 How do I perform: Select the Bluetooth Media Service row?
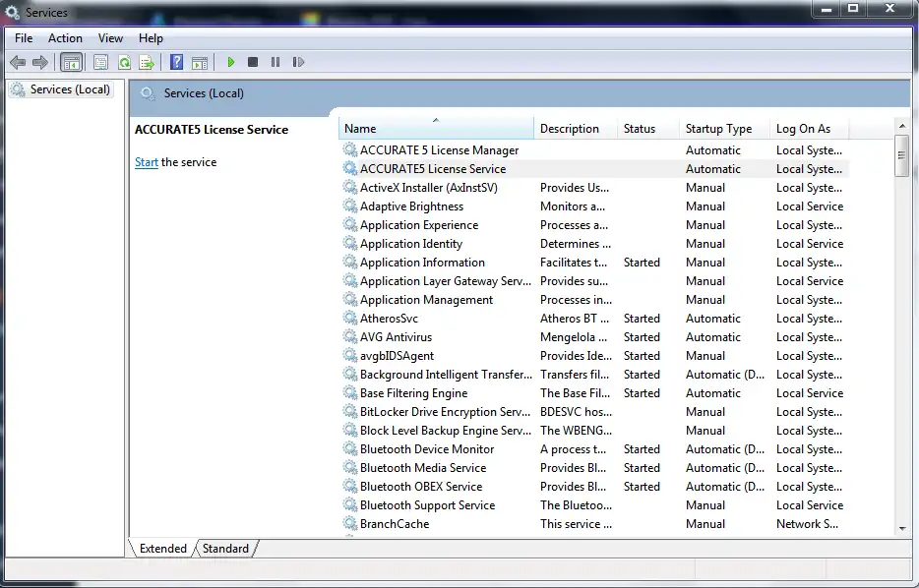tap(423, 468)
